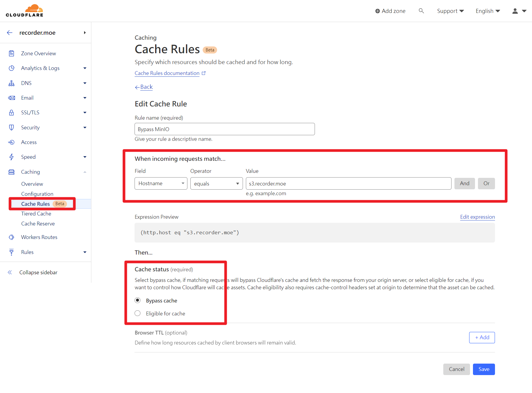
Task: Click the back arrow beside recorder.moe
Action: tap(10, 33)
